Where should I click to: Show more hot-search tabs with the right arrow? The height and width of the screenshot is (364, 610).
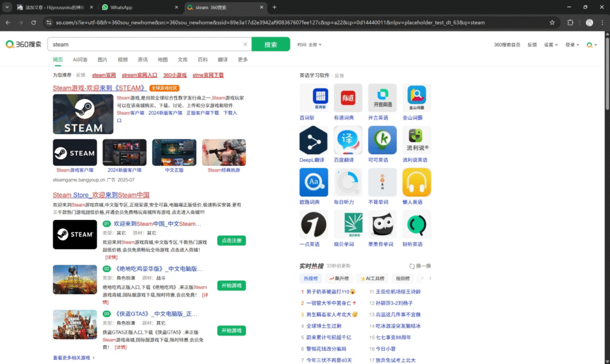pos(430,278)
